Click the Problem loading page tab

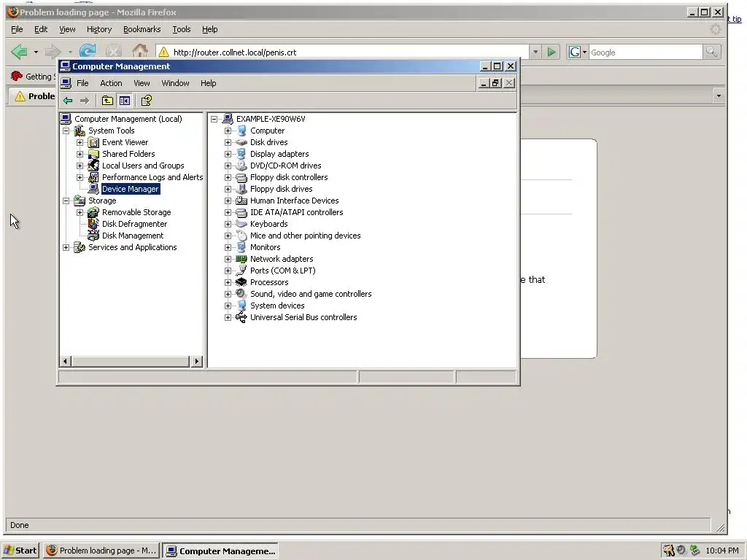point(34,96)
